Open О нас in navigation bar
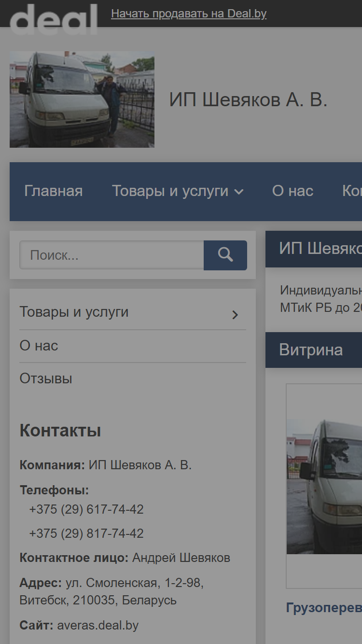This screenshot has width=362, height=644. pyautogui.click(x=292, y=191)
